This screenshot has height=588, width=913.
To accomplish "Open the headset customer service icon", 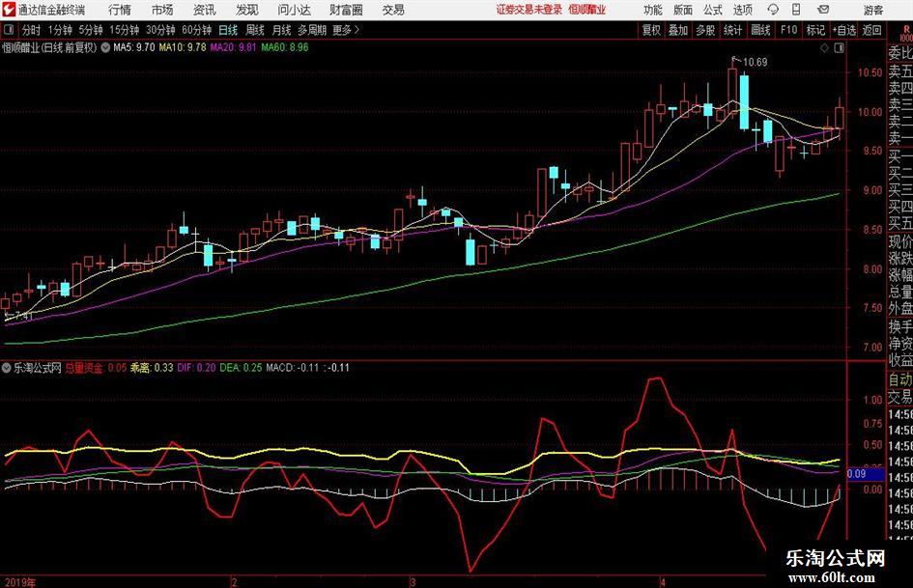I will [773, 10].
